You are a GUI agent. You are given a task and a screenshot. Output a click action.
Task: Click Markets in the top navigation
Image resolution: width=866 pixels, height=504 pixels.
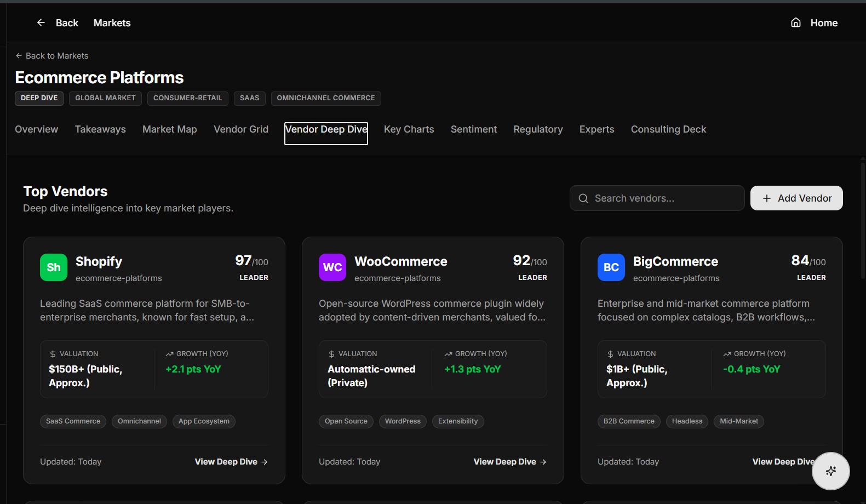click(x=112, y=23)
